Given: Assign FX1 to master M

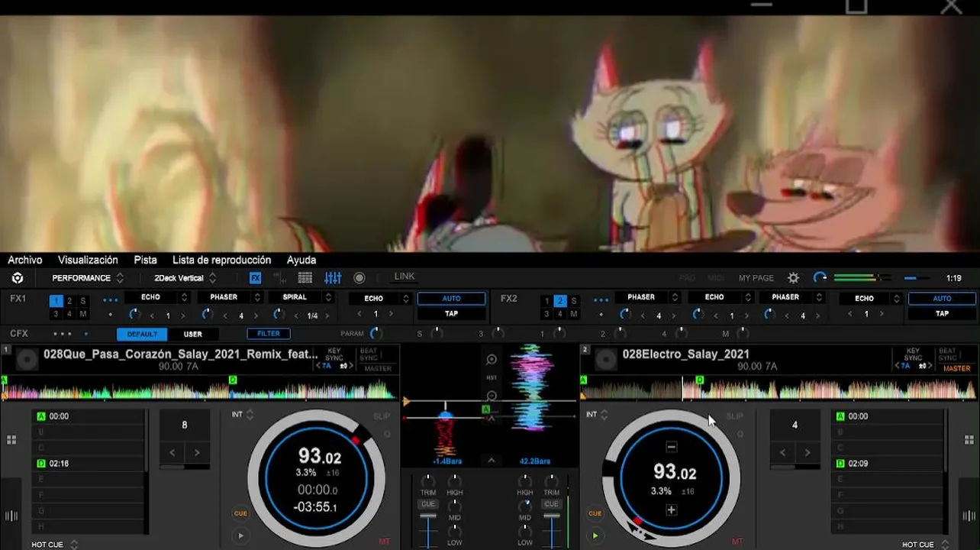Looking at the screenshot, I should [83, 314].
